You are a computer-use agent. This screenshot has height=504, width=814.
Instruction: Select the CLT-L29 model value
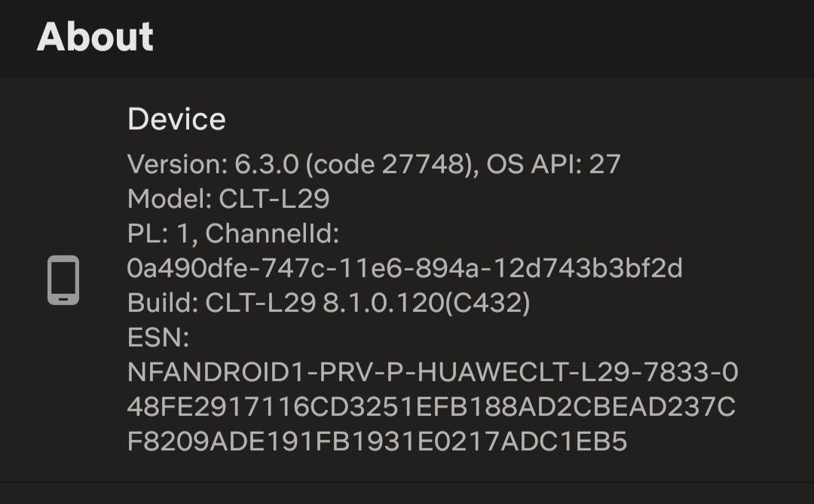[x=274, y=199]
